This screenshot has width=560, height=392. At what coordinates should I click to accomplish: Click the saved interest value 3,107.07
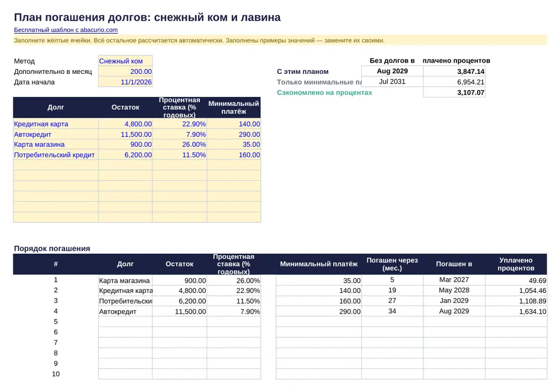click(454, 92)
